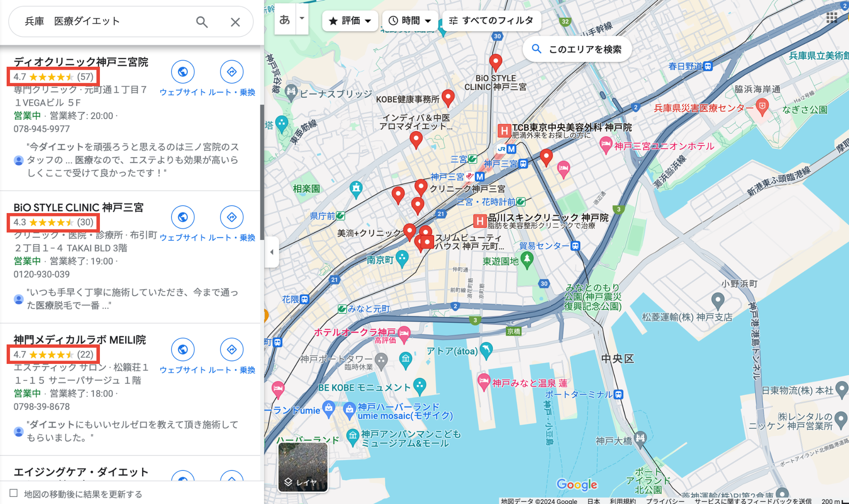This screenshot has height=504, width=849.
Task: Open 利用規約 terms link
Action: coord(623,501)
